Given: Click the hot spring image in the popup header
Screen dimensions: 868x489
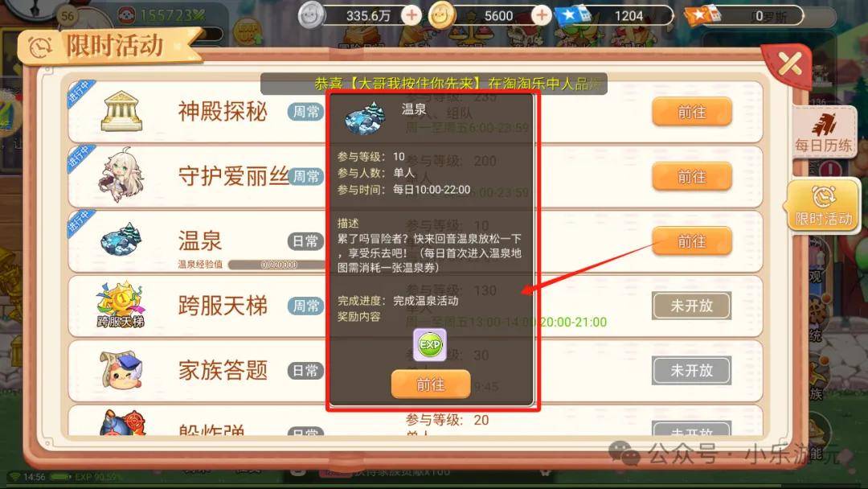Looking at the screenshot, I should pyautogui.click(x=365, y=118).
